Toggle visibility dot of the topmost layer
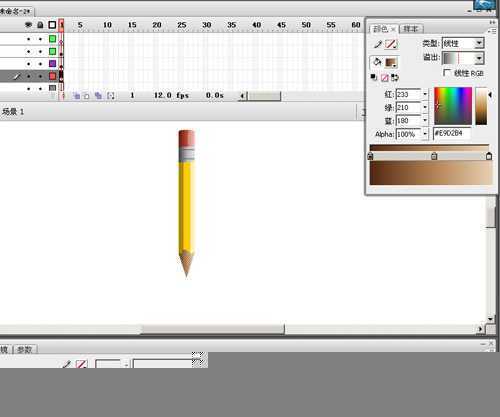 click(29, 39)
